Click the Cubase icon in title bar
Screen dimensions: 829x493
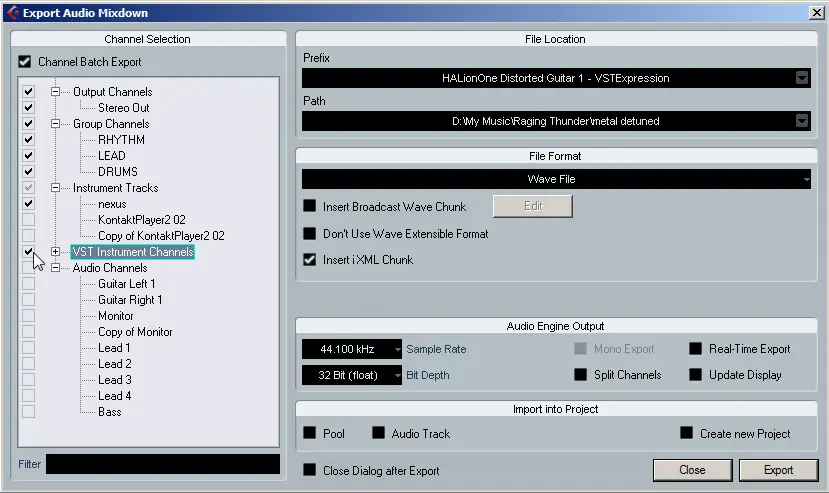[11, 12]
